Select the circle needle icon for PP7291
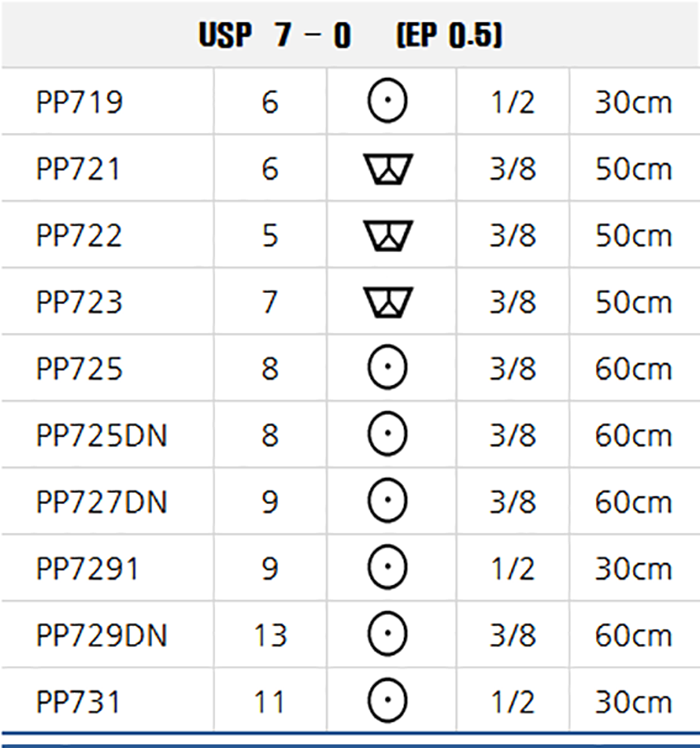The width and height of the screenshot is (700, 748). tap(387, 567)
